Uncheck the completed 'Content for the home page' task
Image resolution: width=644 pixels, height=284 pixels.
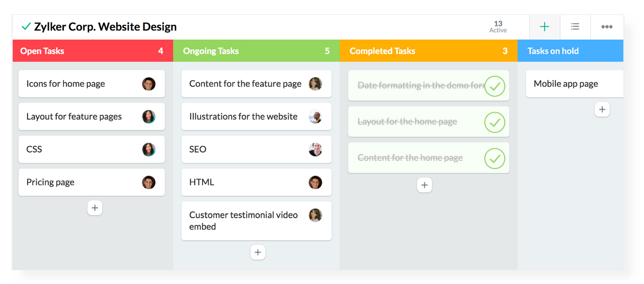pyautogui.click(x=495, y=158)
